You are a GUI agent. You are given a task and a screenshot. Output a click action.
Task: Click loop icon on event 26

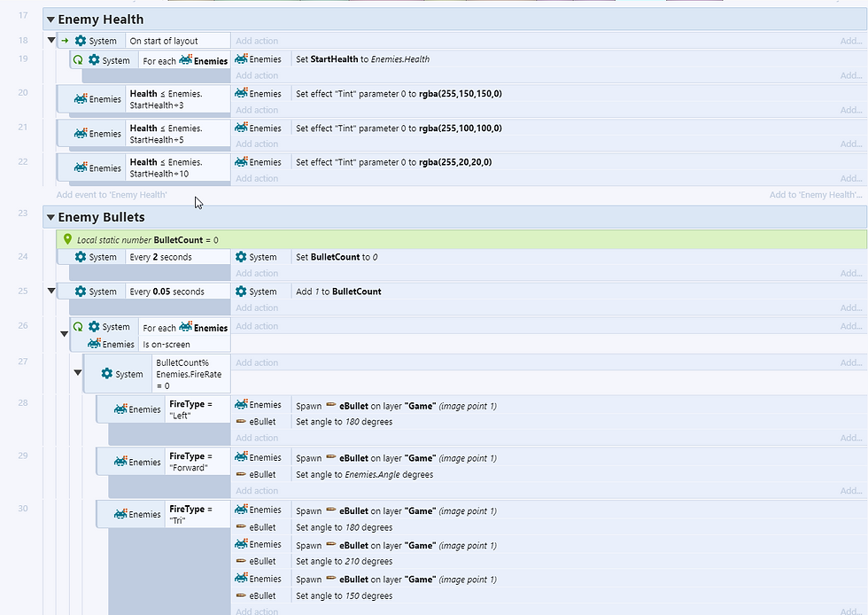[x=78, y=326]
